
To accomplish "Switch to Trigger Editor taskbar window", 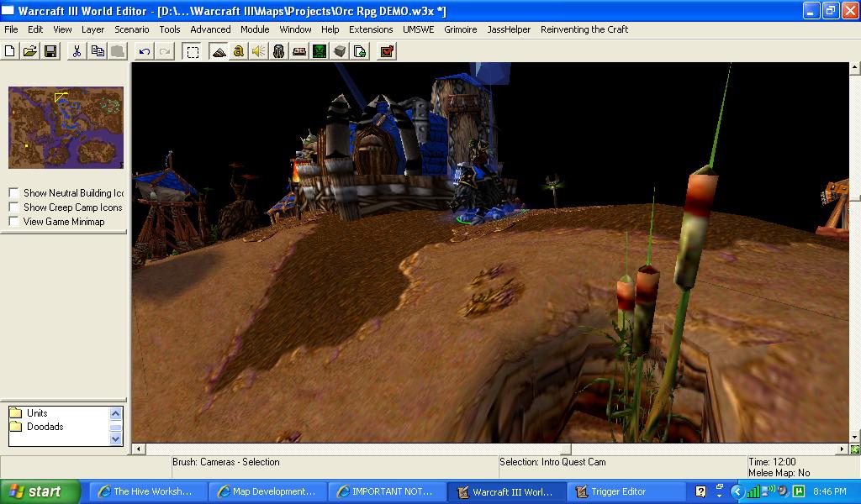I will click(x=626, y=491).
